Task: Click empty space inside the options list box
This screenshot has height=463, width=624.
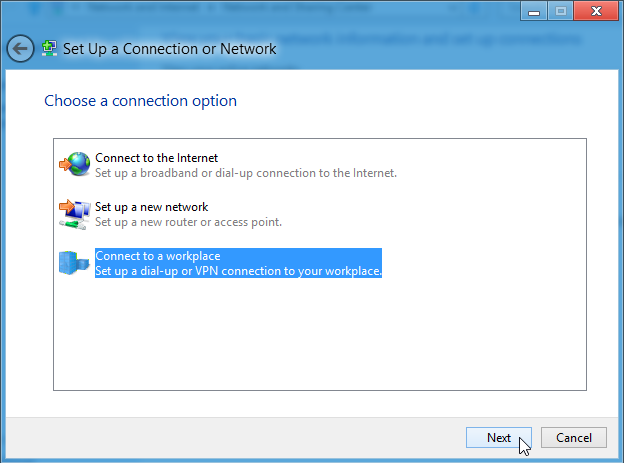Action: pos(320,334)
